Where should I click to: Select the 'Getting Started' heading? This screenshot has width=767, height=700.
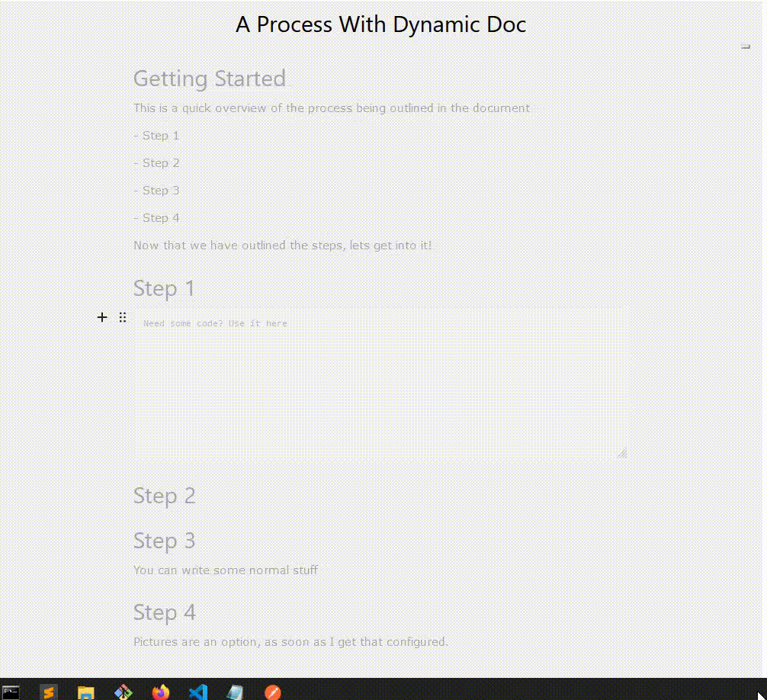click(209, 79)
